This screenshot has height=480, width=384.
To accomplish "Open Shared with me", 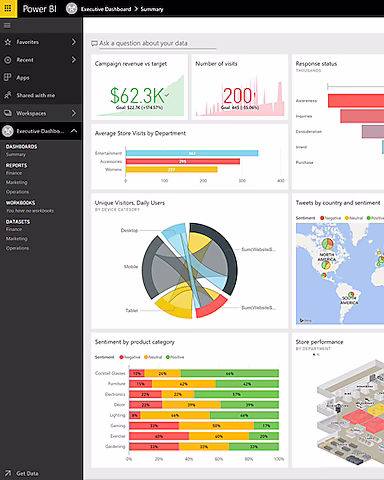I will (x=41, y=95).
